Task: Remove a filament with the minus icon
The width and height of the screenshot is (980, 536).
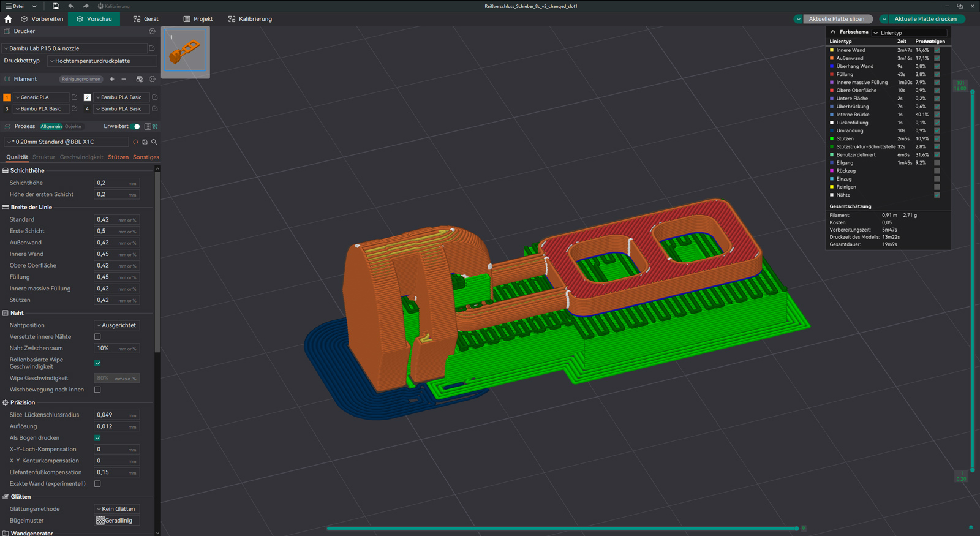Action: [x=124, y=79]
